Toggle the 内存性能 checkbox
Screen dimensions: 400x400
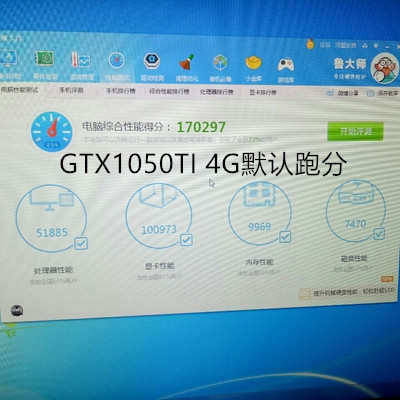pos(285,237)
